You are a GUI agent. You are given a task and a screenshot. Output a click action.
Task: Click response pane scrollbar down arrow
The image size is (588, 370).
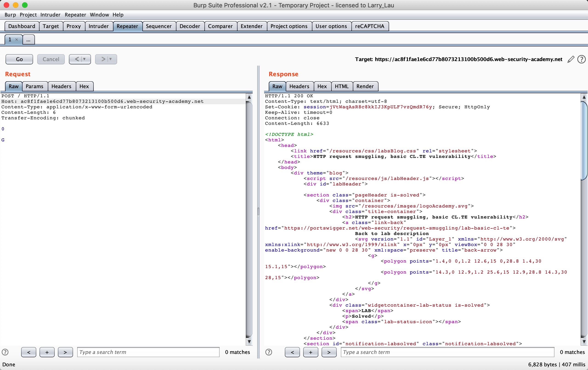pyautogui.click(x=584, y=342)
